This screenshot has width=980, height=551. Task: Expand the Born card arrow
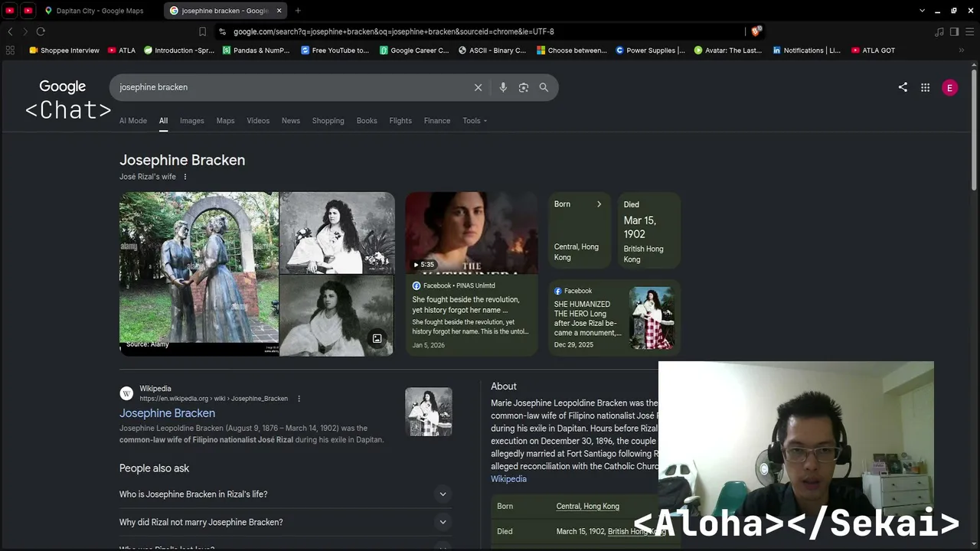click(x=599, y=204)
